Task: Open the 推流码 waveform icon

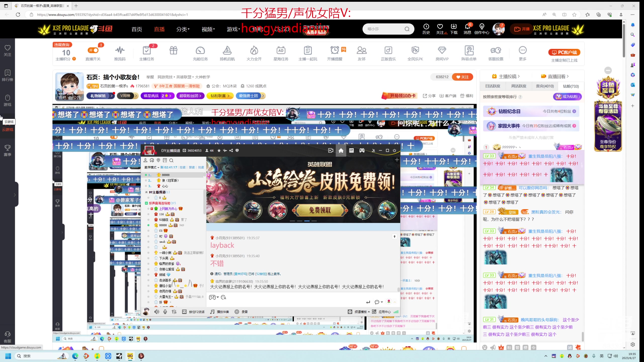Action: (x=120, y=50)
